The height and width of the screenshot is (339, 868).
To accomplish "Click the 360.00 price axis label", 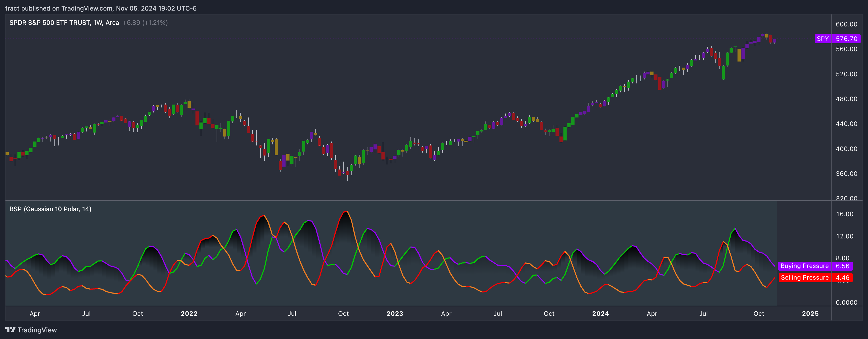I will click(846, 174).
